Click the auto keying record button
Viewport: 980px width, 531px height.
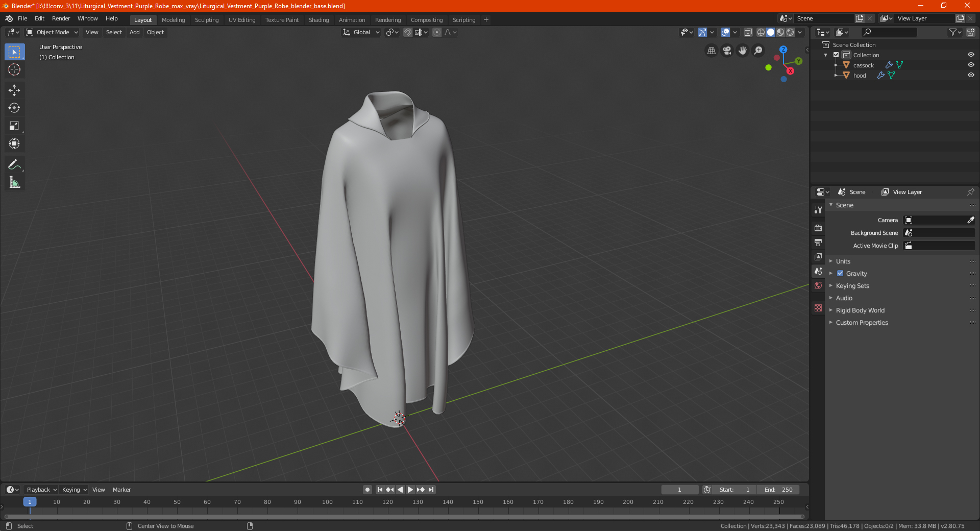(x=367, y=490)
